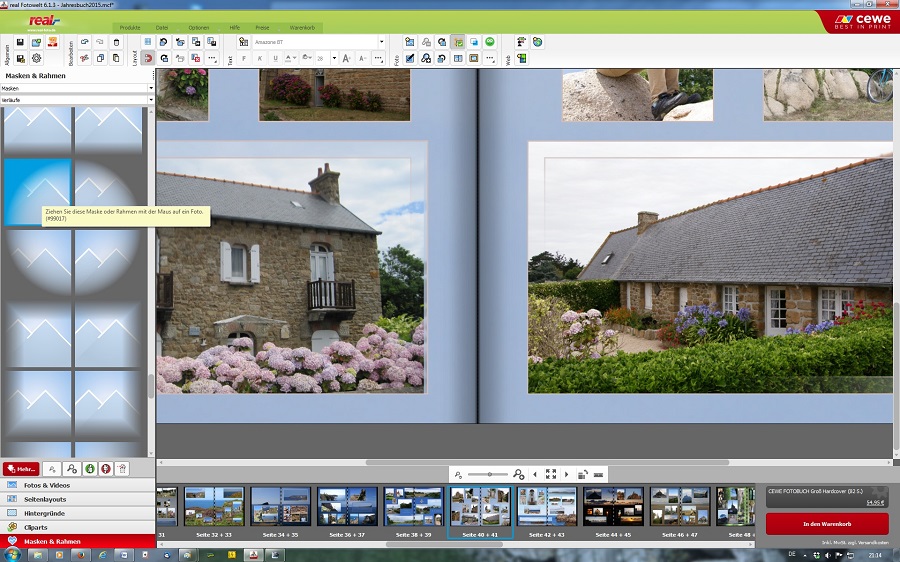Open the Optionen menu tab
The height and width of the screenshot is (562, 900).
(199, 27)
